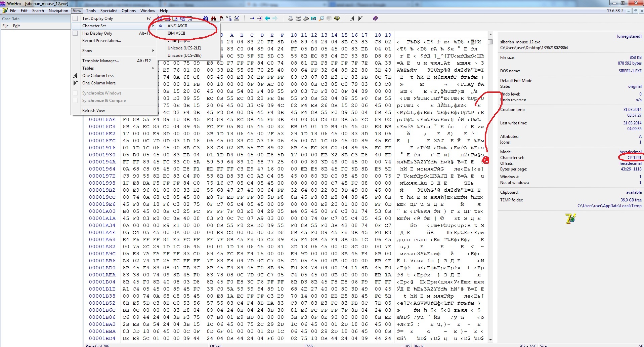Click the yellow gear Options icon
The width and height of the screenshot is (644, 347).
337,18
